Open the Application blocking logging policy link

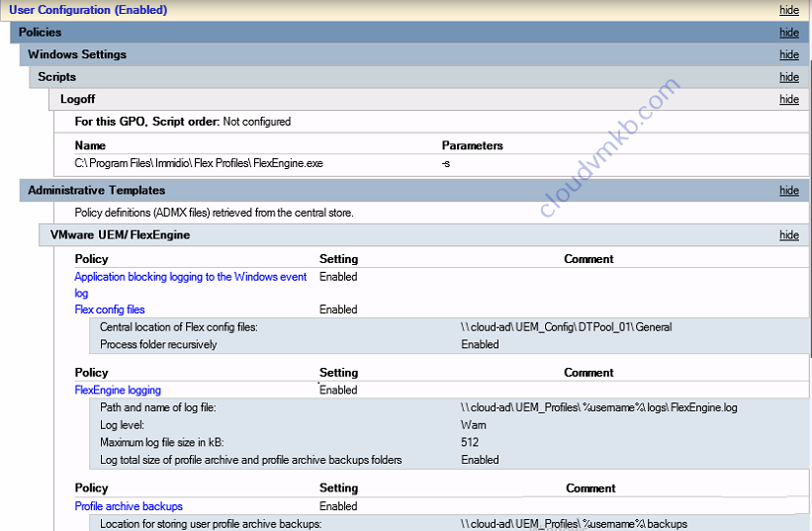click(191, 285)
